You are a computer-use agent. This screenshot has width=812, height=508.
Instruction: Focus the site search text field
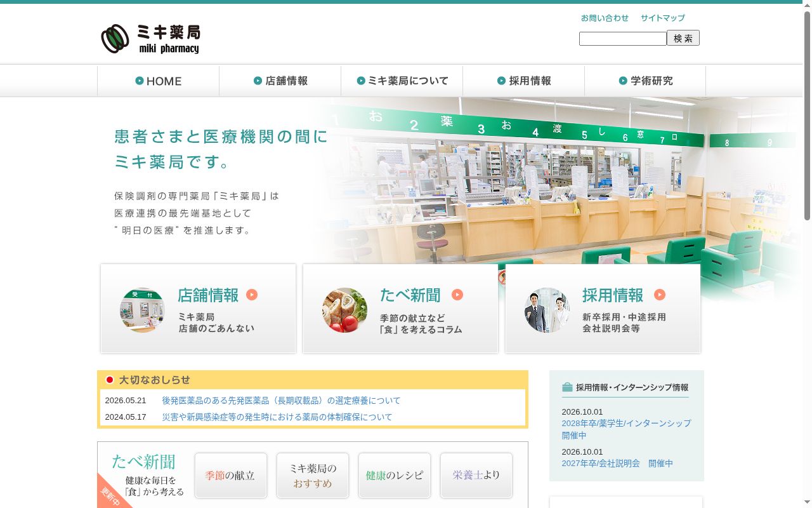click(x=623, y=39)
